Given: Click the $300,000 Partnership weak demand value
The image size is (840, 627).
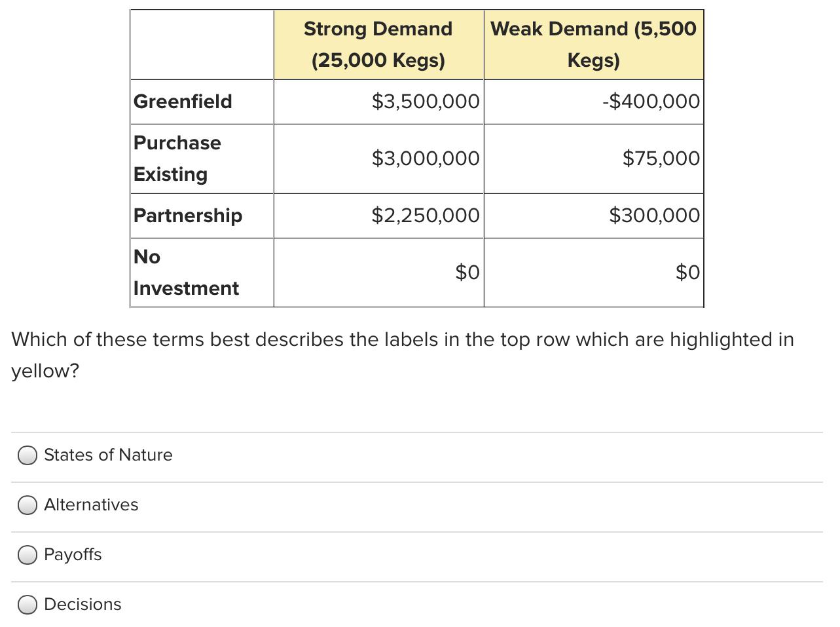Looking at the screenshot, I should 655,216.
